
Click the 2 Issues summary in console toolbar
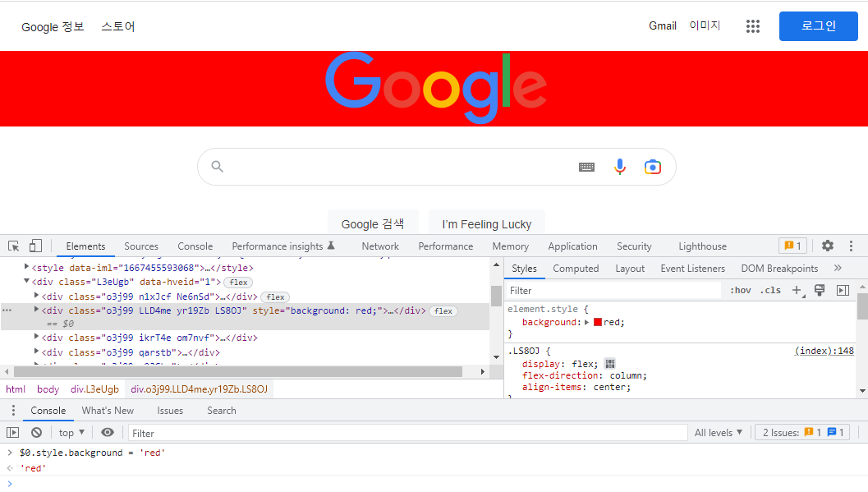click(x=802, y=433)
